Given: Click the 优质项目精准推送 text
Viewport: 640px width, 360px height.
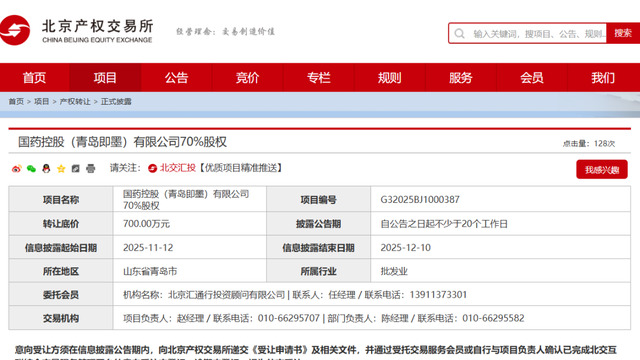Looking at the screenshot, I should 241,168.
